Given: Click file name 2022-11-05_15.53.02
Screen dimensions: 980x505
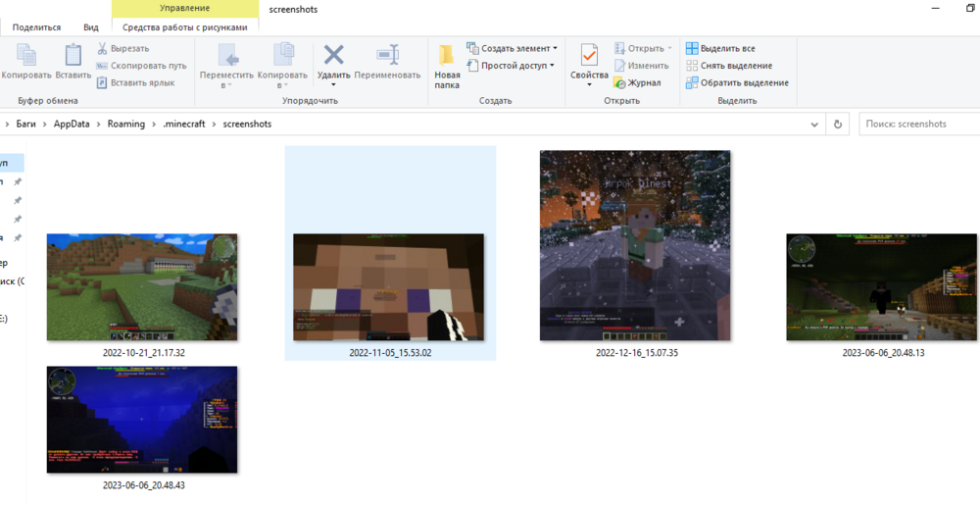Looking at the screenshot, I should click(390, 353).
